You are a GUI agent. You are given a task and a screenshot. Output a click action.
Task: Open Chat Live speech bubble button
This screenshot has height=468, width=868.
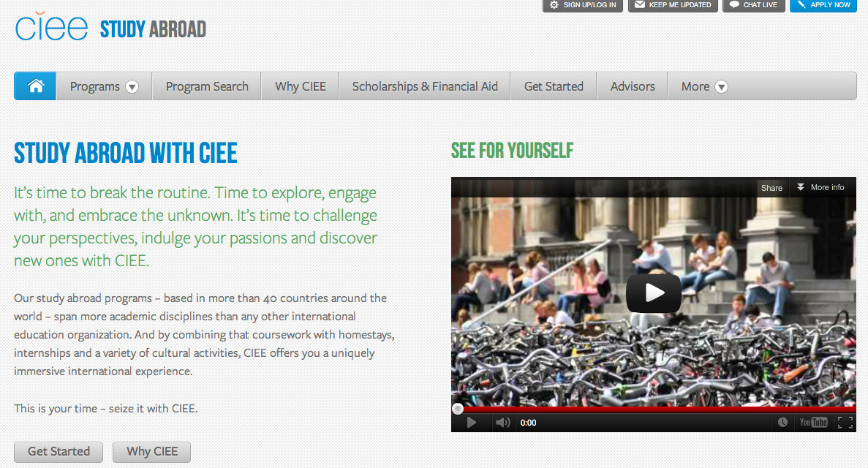click(753, 5)
